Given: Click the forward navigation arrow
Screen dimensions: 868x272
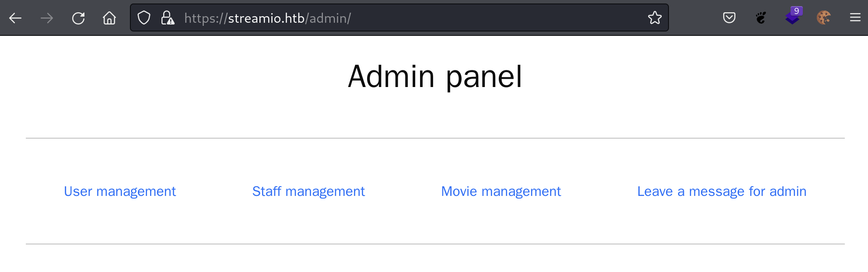Looking at the screenshot, I should click(47, 18).
